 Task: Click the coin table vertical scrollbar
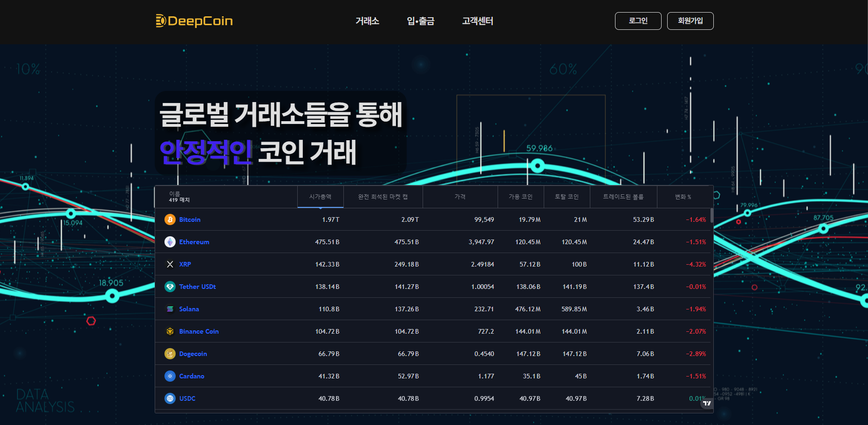(x=712, y=215)
